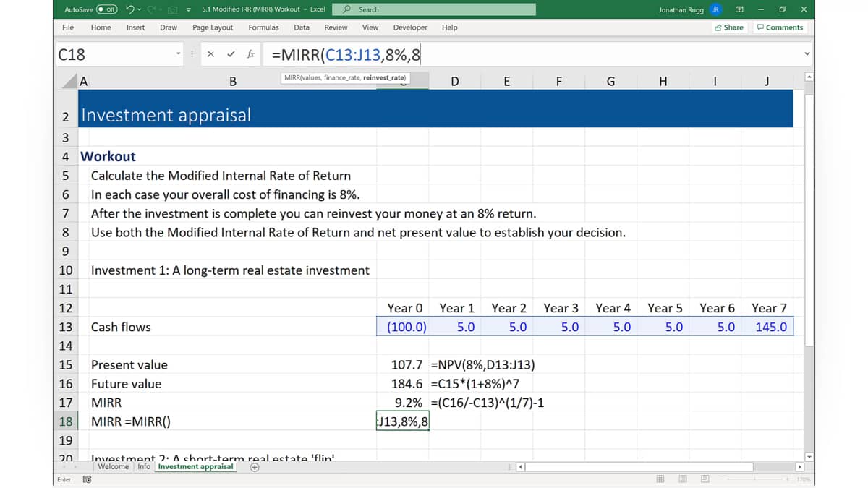Open the Help ribbon tab
This screenshot has width=868, height=488.
click(449, 27)
